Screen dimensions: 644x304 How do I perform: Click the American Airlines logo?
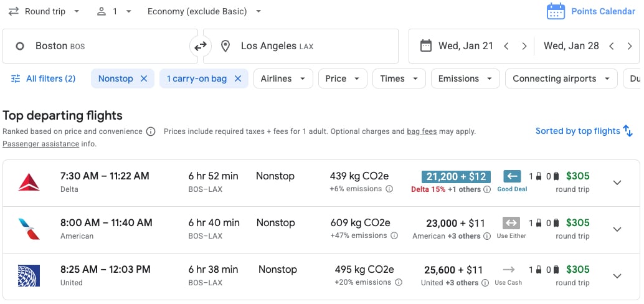click(29, 229)
